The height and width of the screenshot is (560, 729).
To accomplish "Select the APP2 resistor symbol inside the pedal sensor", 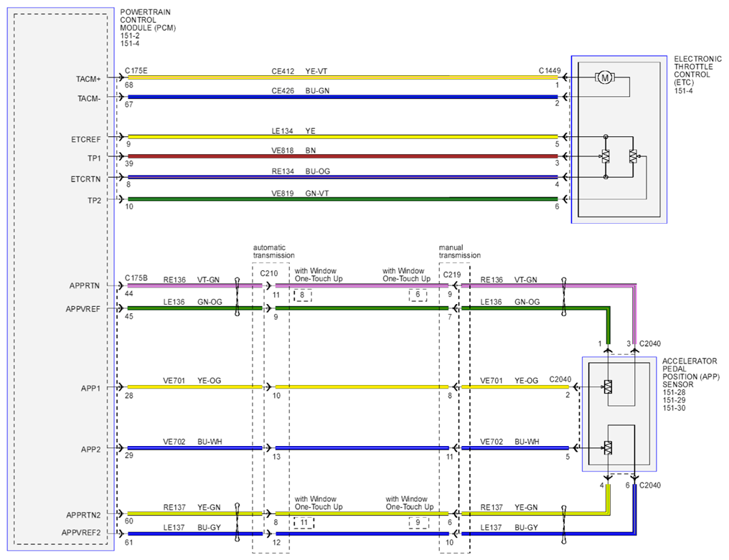I will [x=608, y=447].
